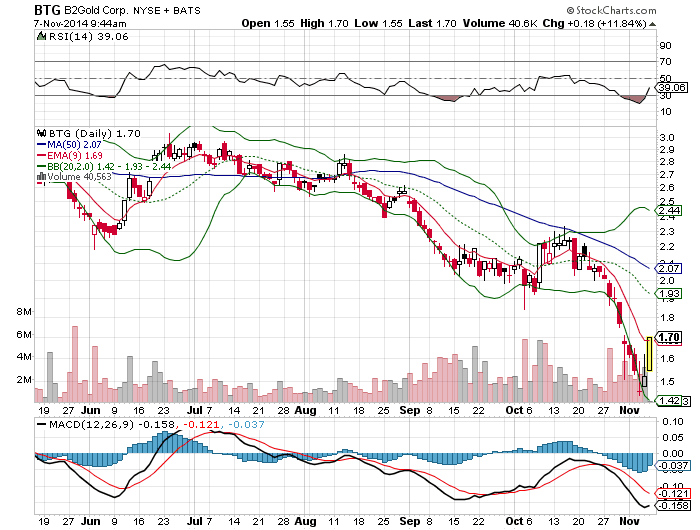Click the 2M volume axis label
Viewport: 700px width, 530px height.
click(x=24, y=380)
